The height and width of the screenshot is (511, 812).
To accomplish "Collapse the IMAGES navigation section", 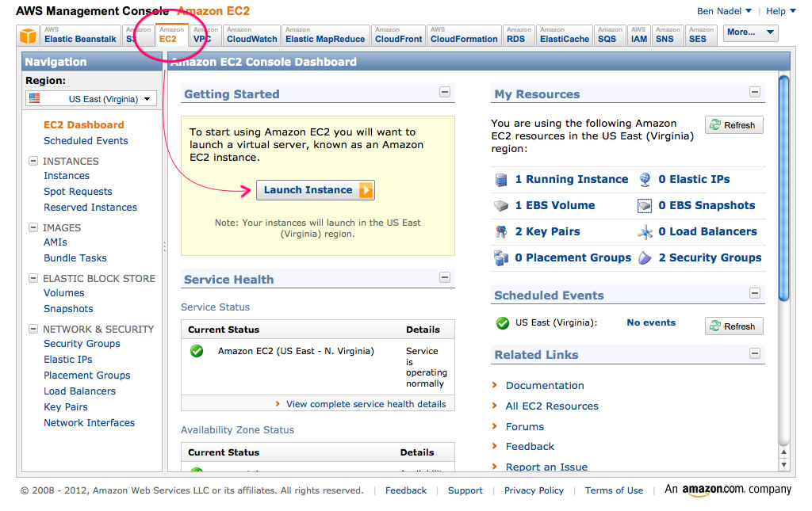I will coord(33,227).
